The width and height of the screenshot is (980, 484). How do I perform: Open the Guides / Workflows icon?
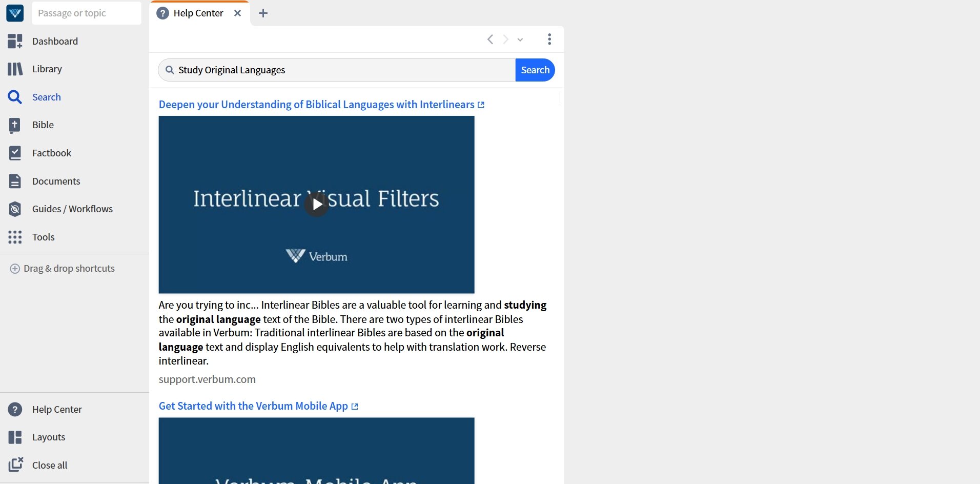[x=15, y=209]
